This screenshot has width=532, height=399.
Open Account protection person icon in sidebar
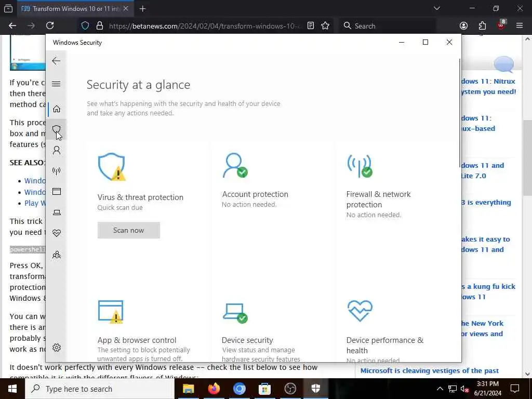pos(56,150)
